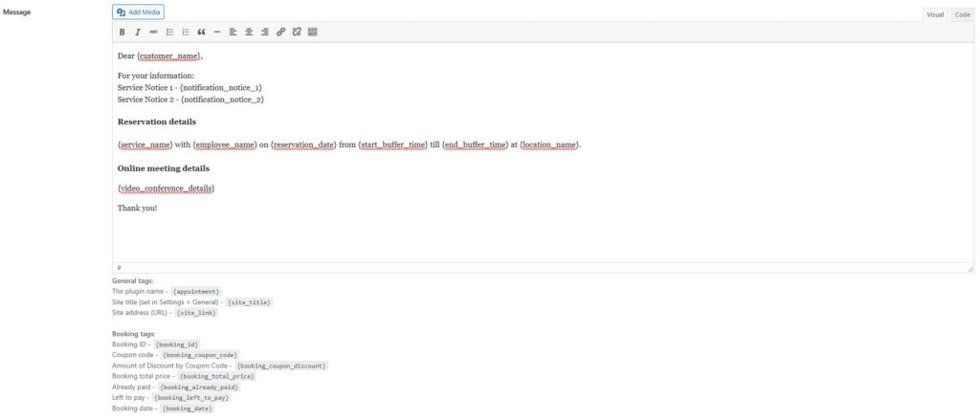Remove link from selected text
The width and height of the screenshot is (980, 420).
click(x=297, y=32)
